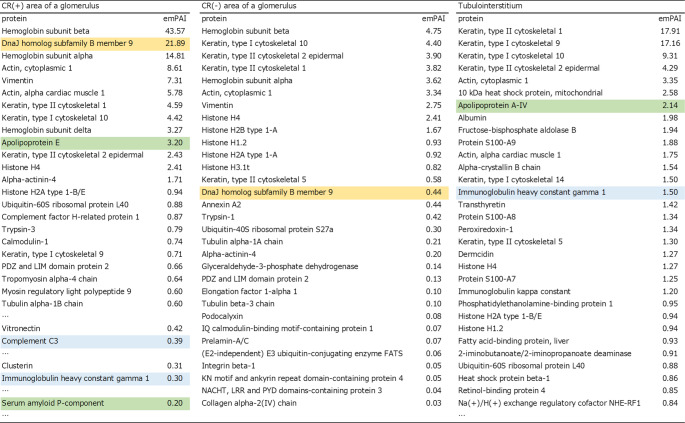Screen dimensions: 685x423
Task: Click the Serum amyloid P-component row
Action: coord(95,403)
